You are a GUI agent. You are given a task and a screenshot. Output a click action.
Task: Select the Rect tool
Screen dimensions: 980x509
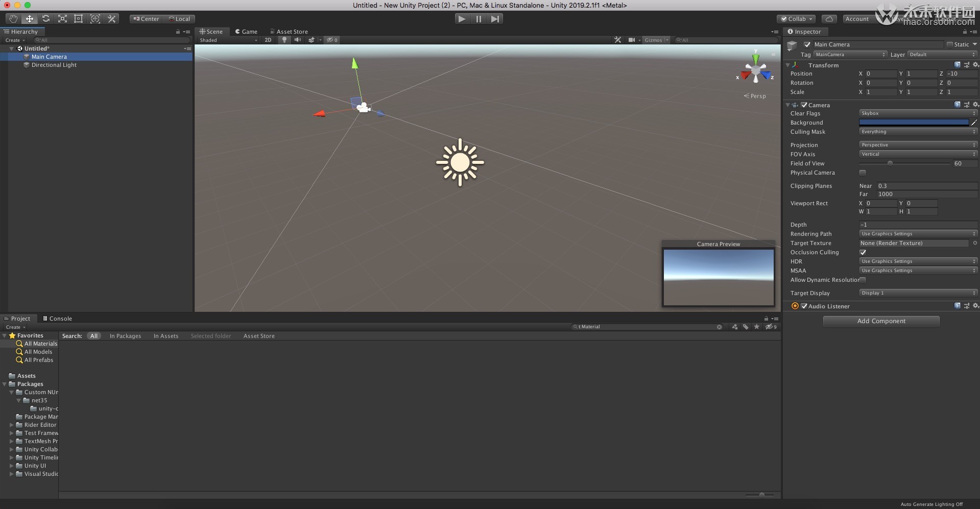click(79, 18)
